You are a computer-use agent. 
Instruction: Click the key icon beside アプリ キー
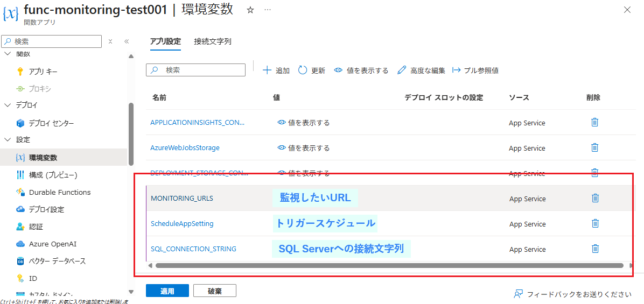coord(20,72)
